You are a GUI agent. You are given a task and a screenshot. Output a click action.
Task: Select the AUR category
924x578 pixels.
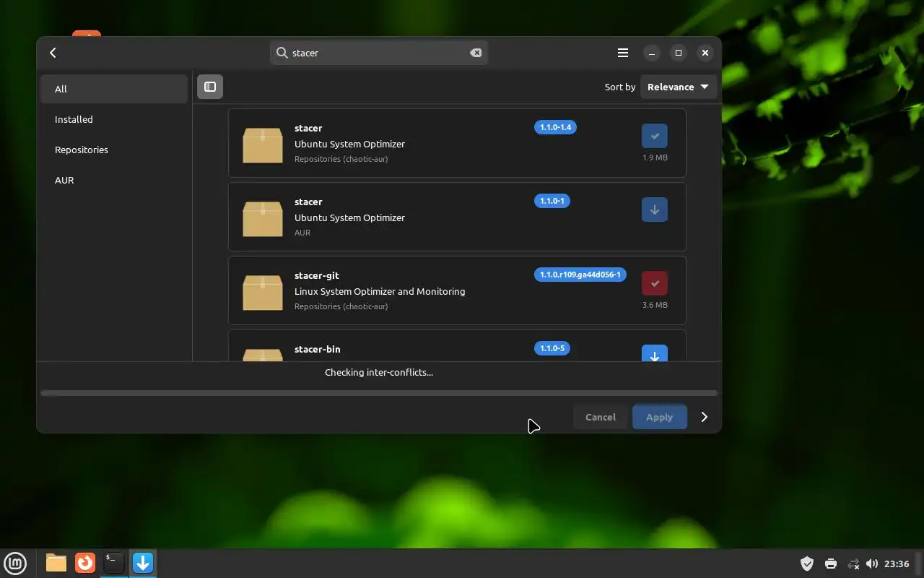(114, 180)
